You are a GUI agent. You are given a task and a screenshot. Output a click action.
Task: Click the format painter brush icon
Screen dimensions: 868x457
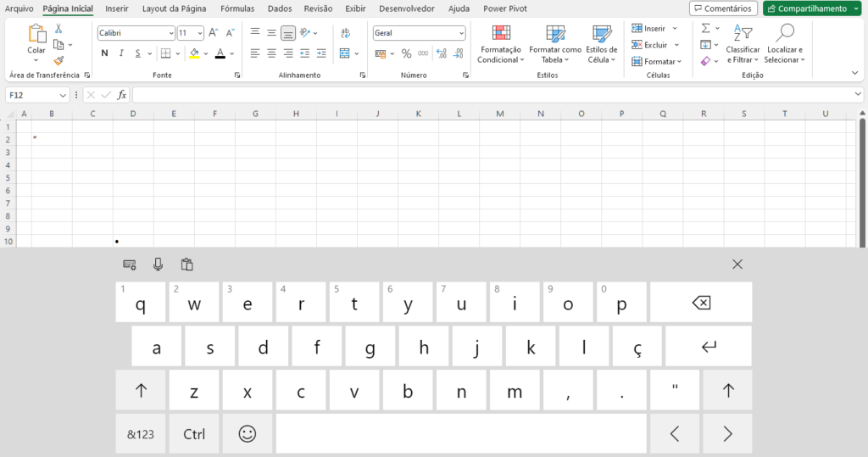(58, 60)
